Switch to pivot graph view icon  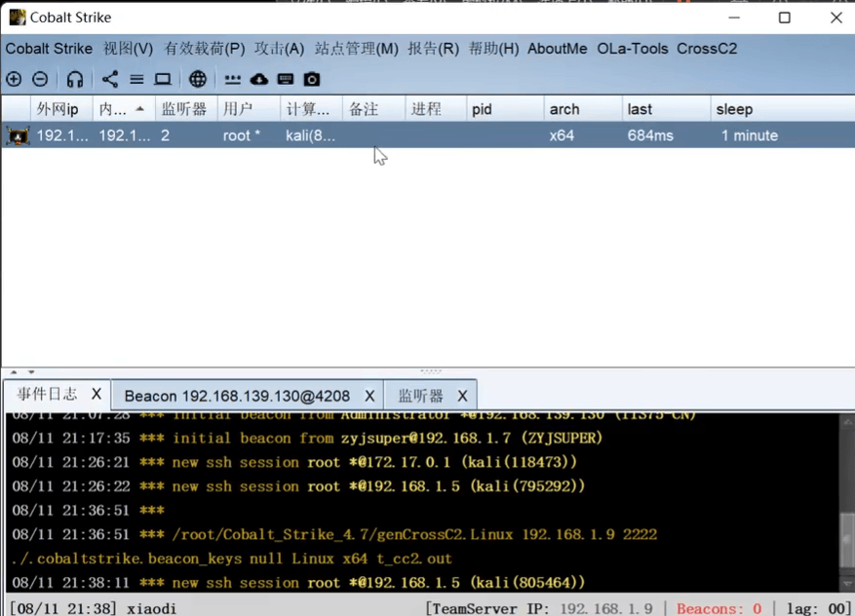tap(109, 79)
